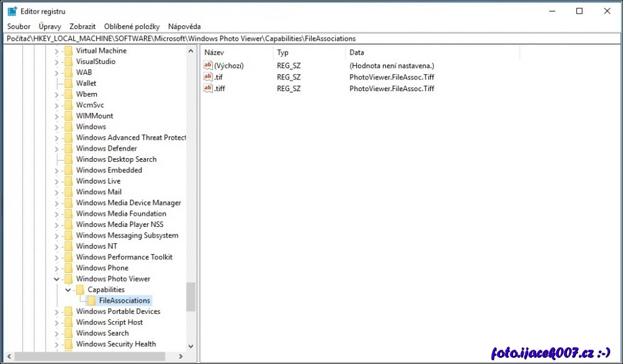
Task: Click the Windows Photo Viewer folder icon
Action: 68,279
